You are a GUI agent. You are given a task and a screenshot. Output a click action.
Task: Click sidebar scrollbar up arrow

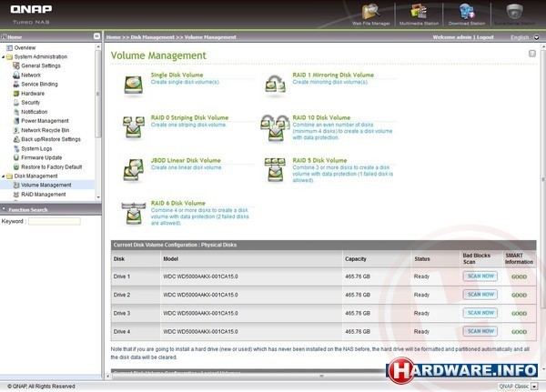click(x=98, y=46)
